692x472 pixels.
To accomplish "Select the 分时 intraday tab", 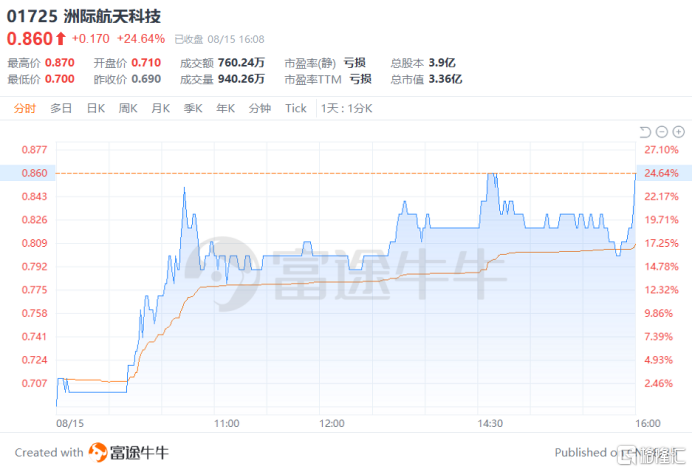I will 24,108.
